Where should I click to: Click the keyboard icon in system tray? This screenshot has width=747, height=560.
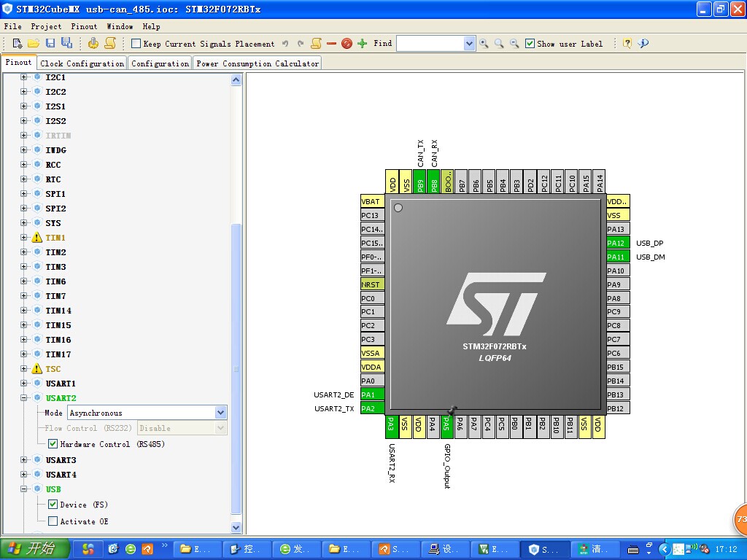click(x=633, y=550)
